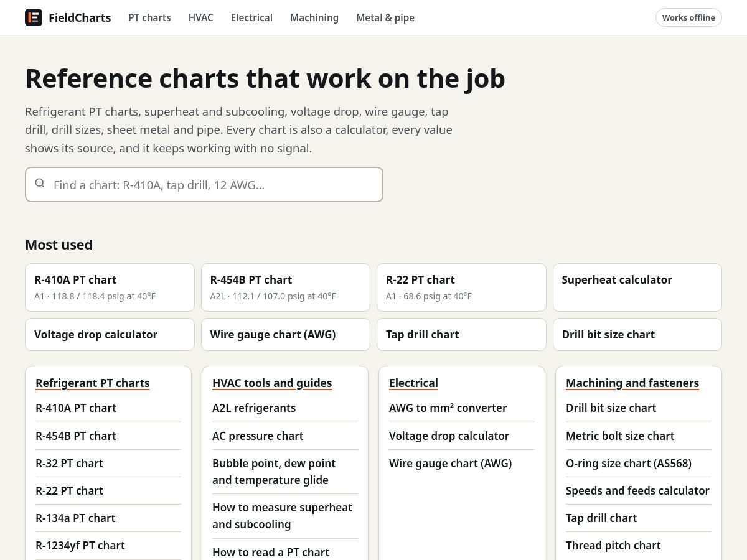Open the Machining and fasteners heading link
Viewport: 747px width, 560px height.
(x=632, y=383)
